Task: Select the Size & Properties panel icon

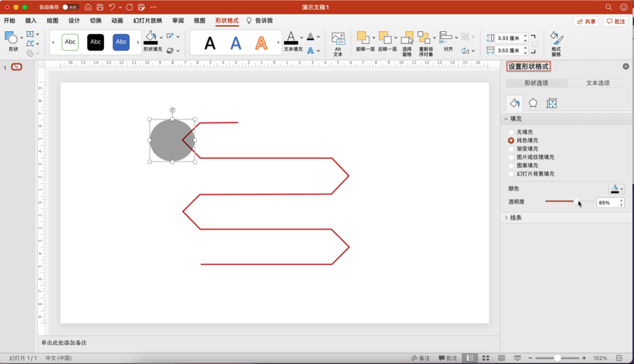Action: 551,103
